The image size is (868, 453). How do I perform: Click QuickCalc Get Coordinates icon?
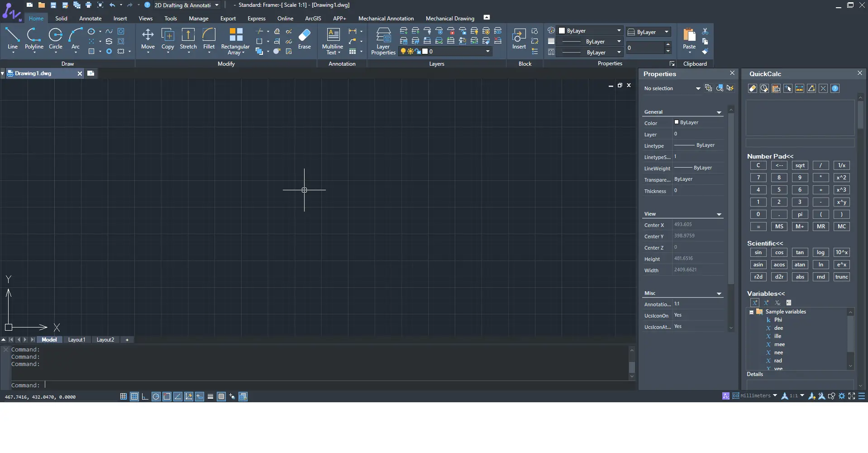pyautogui.click(x=788, y=88)
